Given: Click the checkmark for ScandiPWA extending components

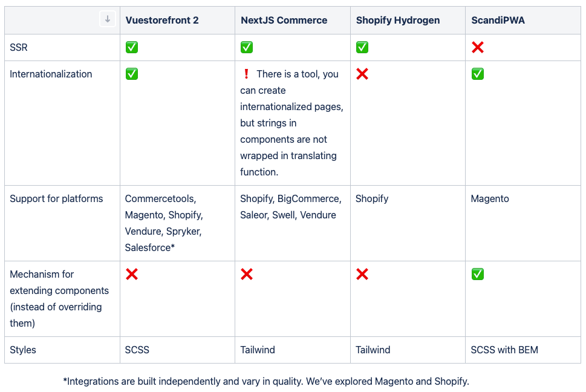Looking at the screenshot, I should (x=478, y=274).
